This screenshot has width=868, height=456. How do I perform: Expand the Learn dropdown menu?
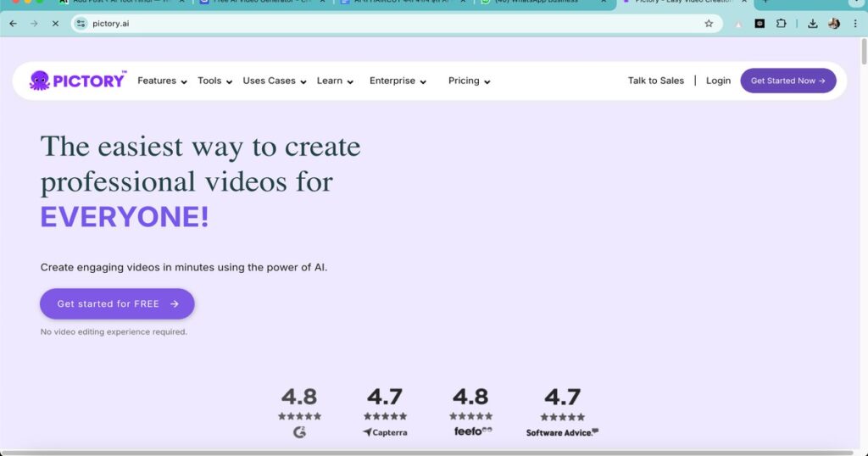pos(335,81)
